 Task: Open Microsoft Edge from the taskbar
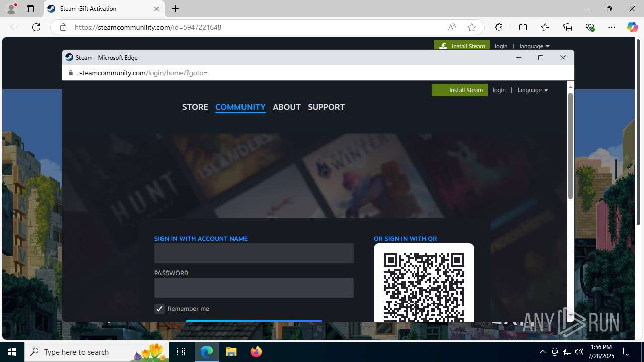click(x=207, y=352)
